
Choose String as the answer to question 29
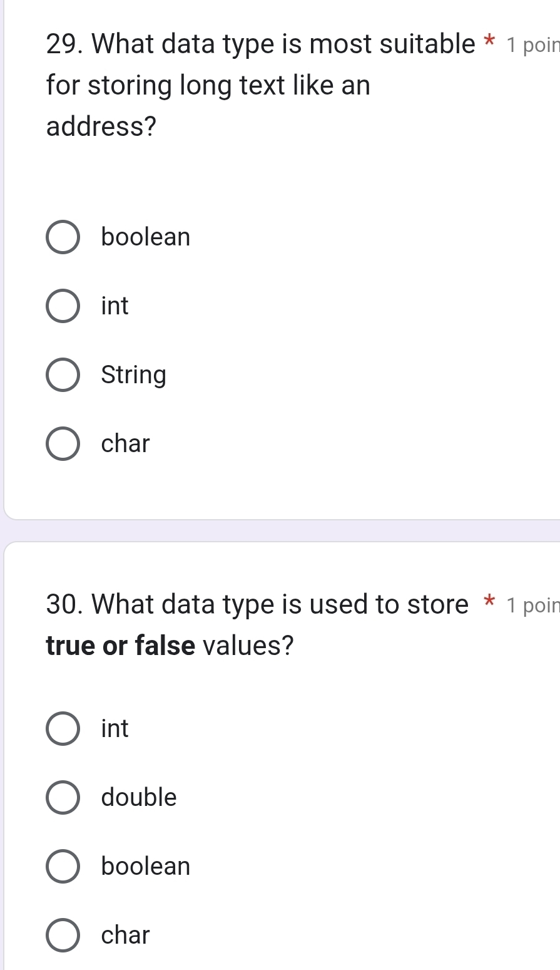point(63,375)
